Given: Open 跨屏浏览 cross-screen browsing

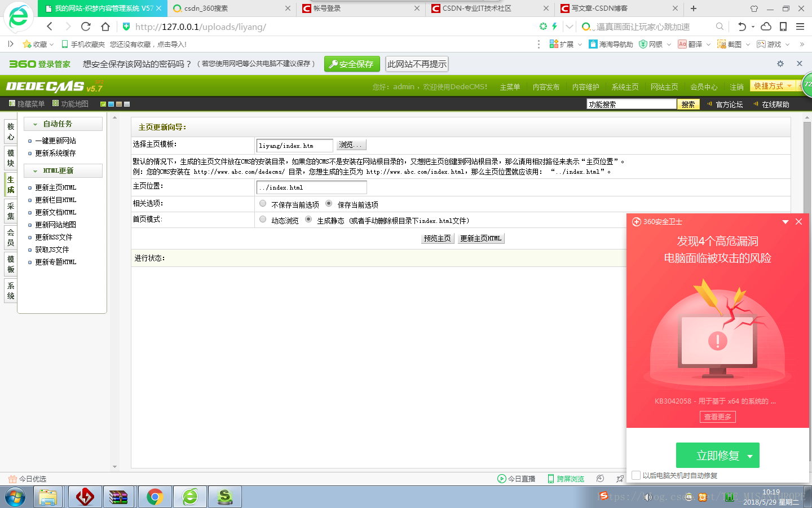Looking at the screenshot, I should pyautogui.click(x=566, y=479).
